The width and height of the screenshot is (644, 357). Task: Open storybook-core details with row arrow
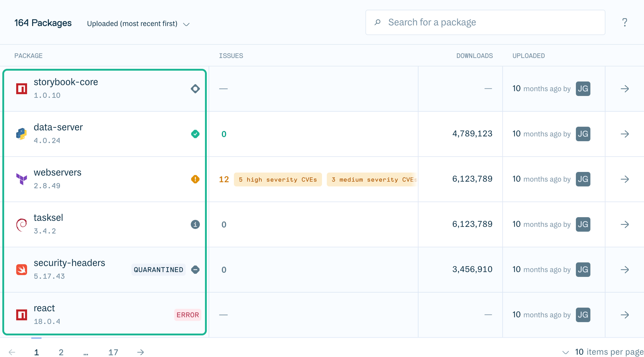coord(625,89)
